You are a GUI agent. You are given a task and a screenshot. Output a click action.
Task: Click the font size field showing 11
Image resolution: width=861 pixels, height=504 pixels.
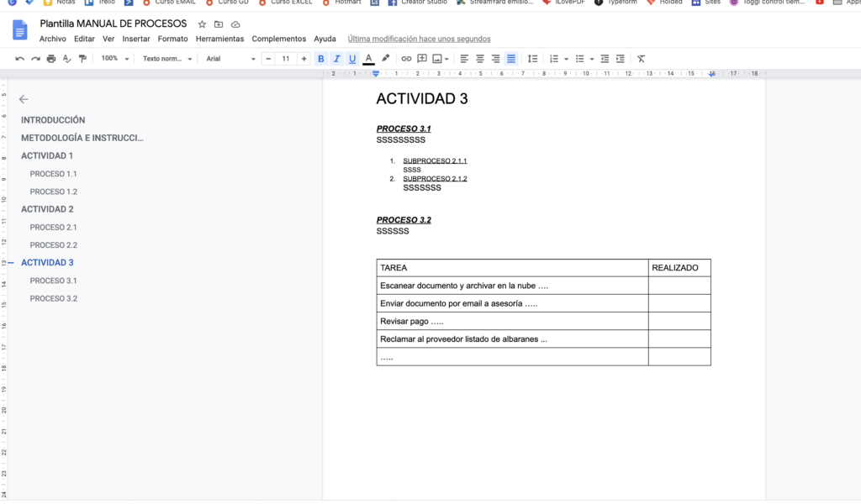click(286, 59)
